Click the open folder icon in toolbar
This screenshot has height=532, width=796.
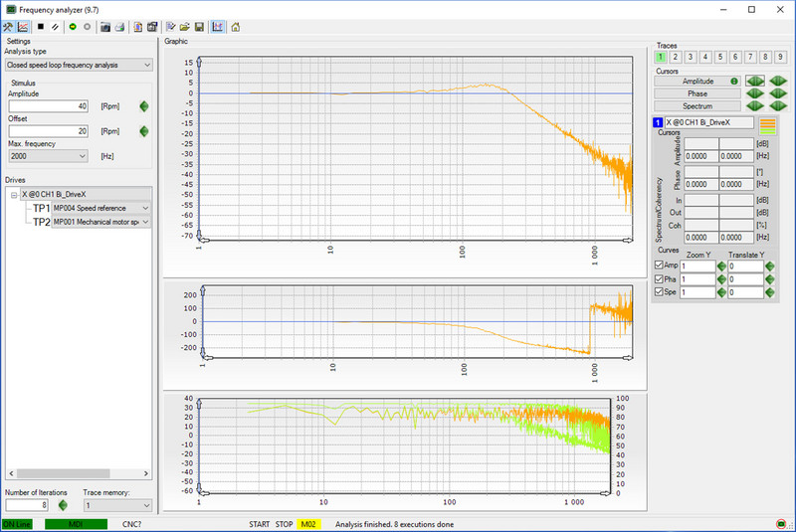(185, 27)
